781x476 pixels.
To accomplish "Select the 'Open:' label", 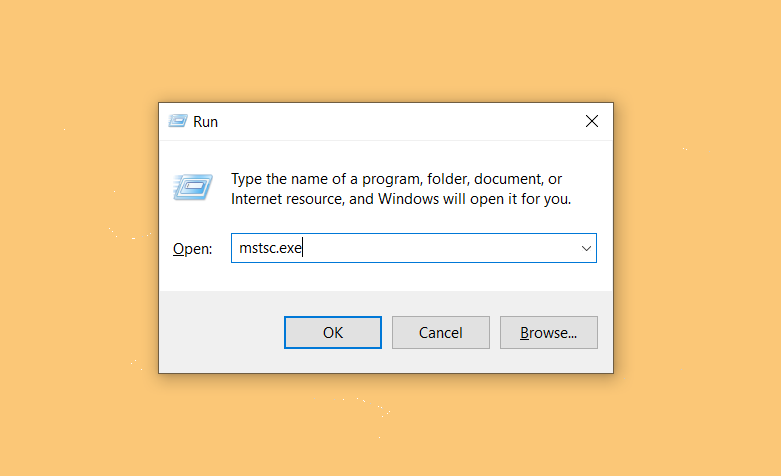I will tap(192, 248).
